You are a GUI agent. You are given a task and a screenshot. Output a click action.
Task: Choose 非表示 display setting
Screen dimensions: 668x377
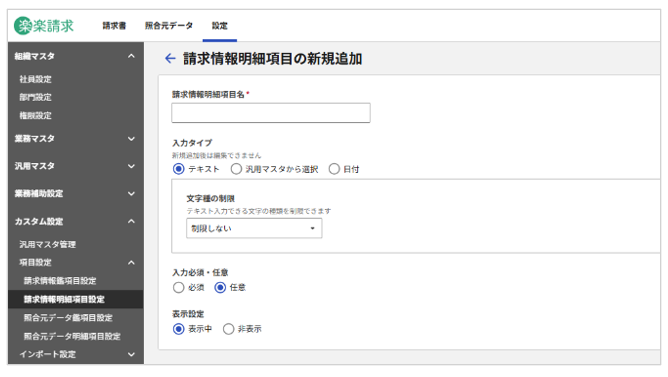[x=228, y=329]
